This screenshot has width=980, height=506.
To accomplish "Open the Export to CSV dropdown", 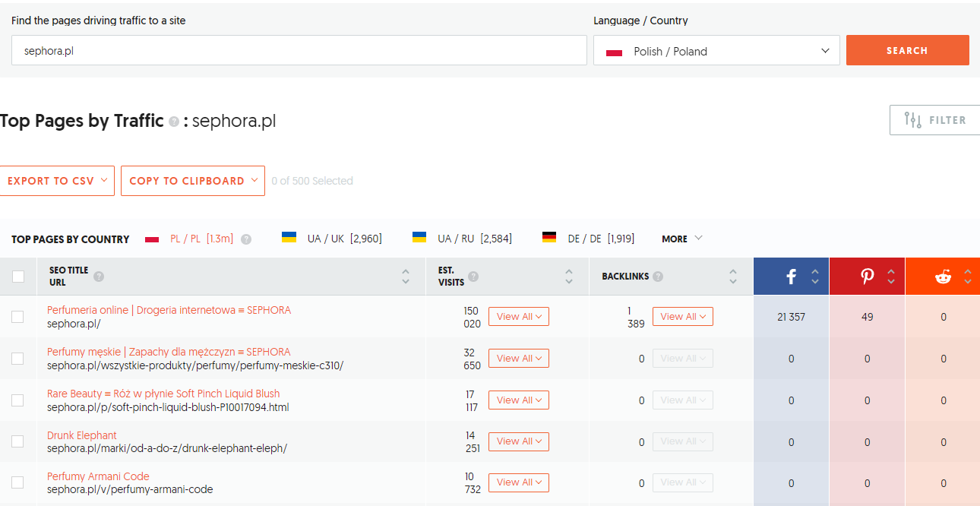I will click(x=57, y=181).
